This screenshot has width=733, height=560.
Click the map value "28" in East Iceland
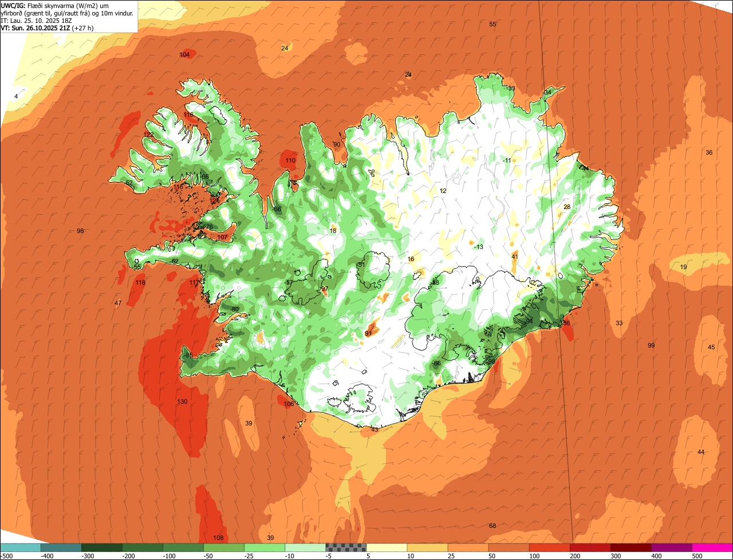tap(567, 207)
